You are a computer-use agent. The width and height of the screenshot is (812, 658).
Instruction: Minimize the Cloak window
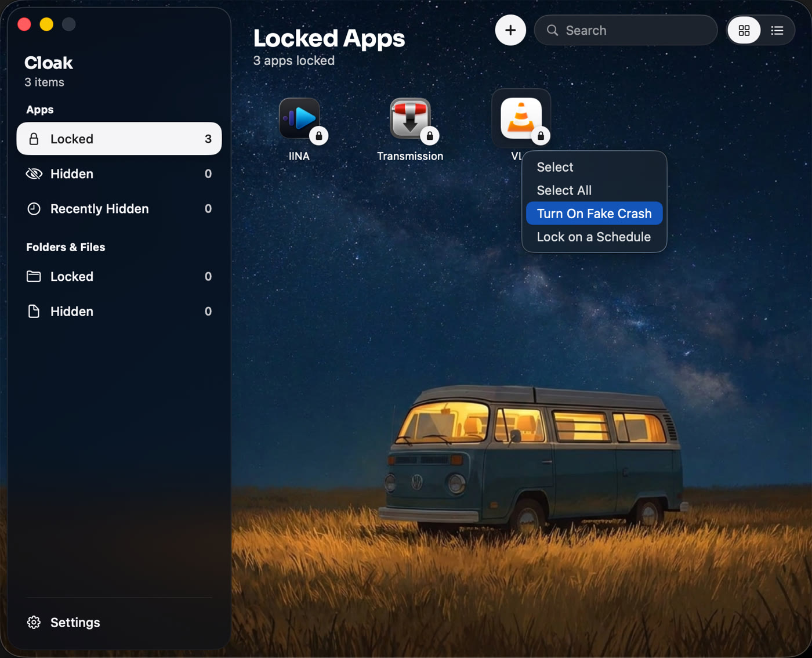pos(46,24)
